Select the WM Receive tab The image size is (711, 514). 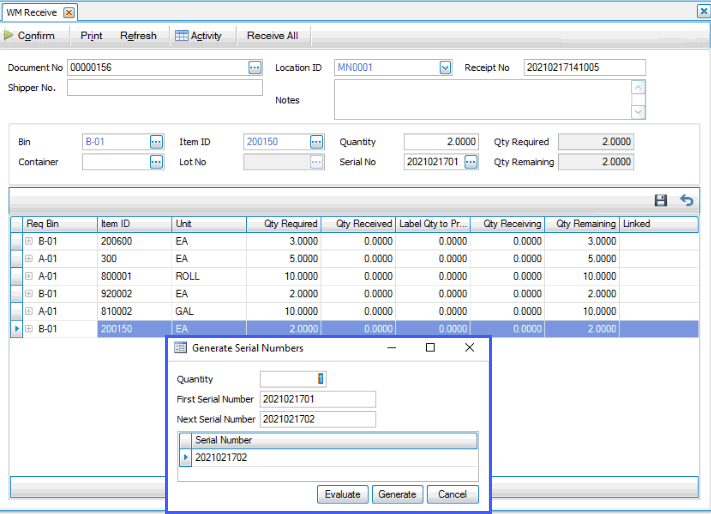tap(33, 12)
